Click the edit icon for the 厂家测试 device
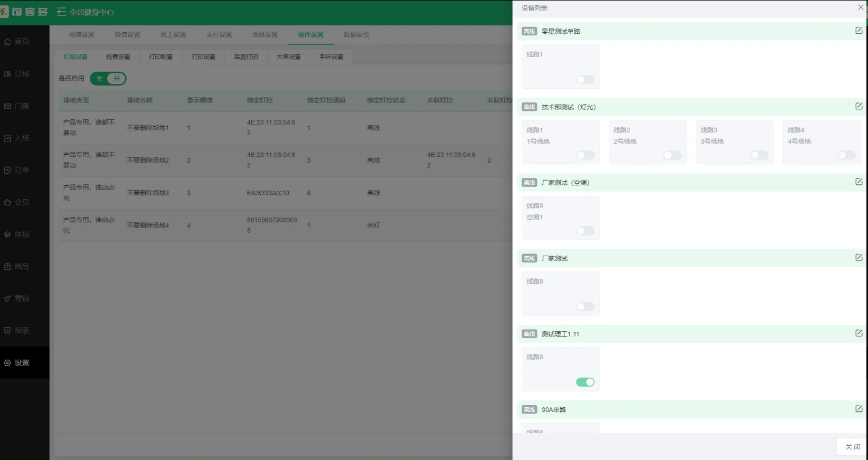 tap(859, 257)
